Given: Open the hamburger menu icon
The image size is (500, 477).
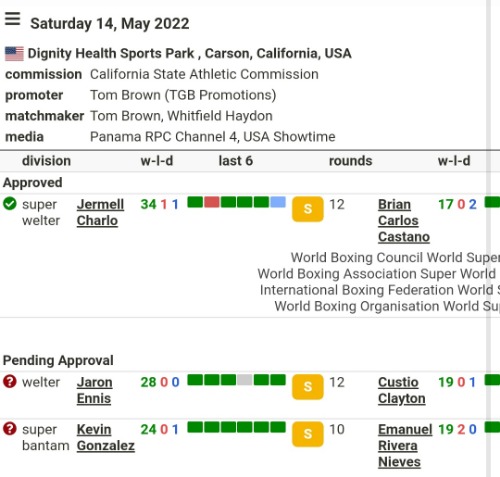Looking at the screenshot, I should (12, 19).
